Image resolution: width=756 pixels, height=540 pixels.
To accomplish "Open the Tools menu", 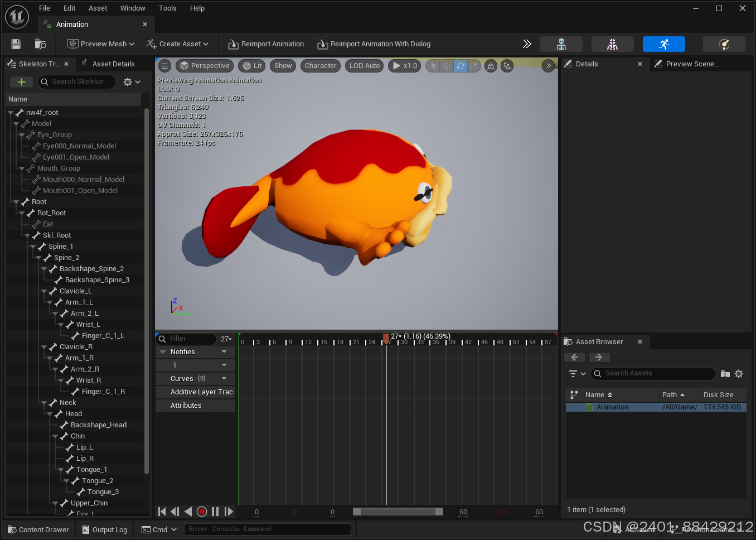I will (168, 8).
